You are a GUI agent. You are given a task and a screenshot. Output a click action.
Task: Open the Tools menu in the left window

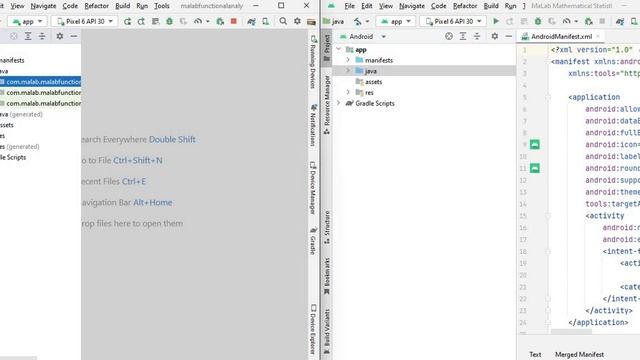coord(162,6)
